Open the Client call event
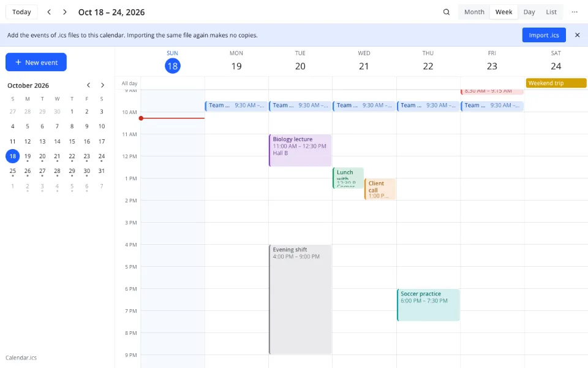The width and height of the screenshot is (588, 368). (380, 190)
